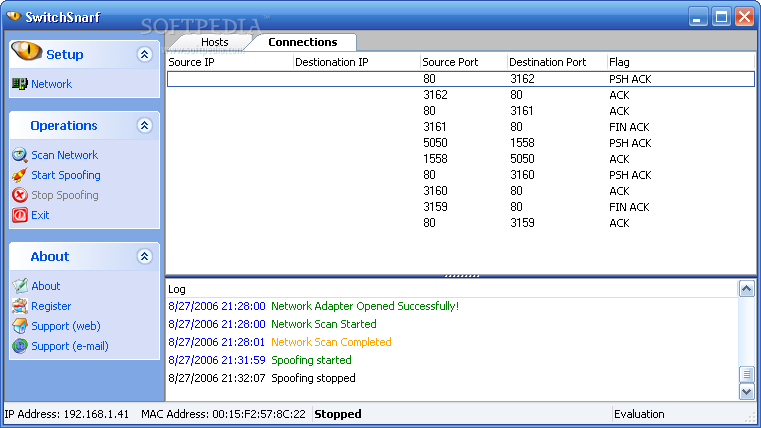Click the Evaluation status bar label
This screenshot has height=428, width=761.
(639, 414)
